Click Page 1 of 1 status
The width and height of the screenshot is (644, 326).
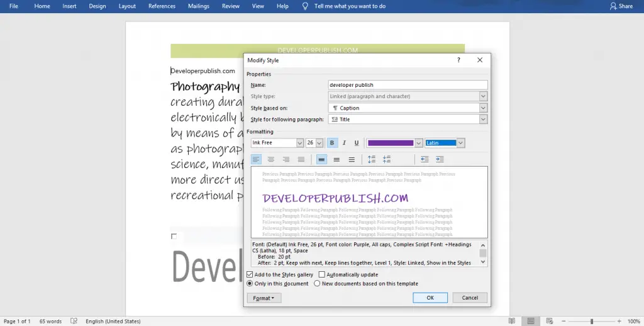coord(17,321)
